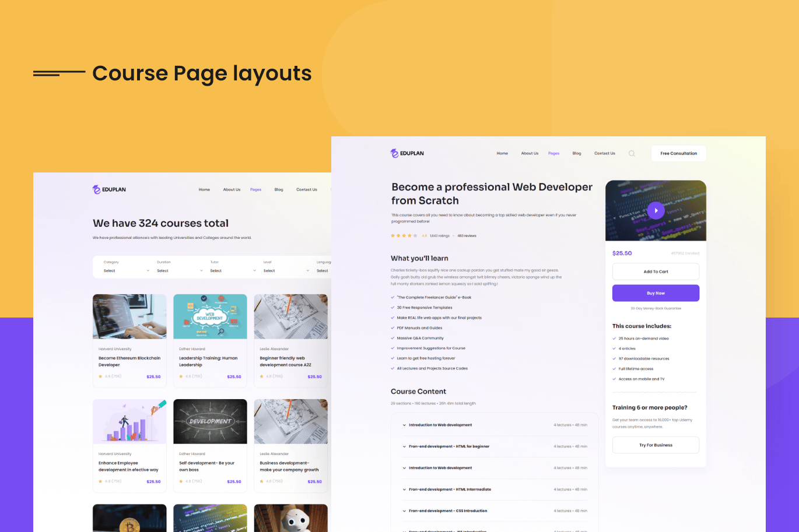Open Contact Us on course detail page
The height and width of the screenshot is (532, 799).
605,153
